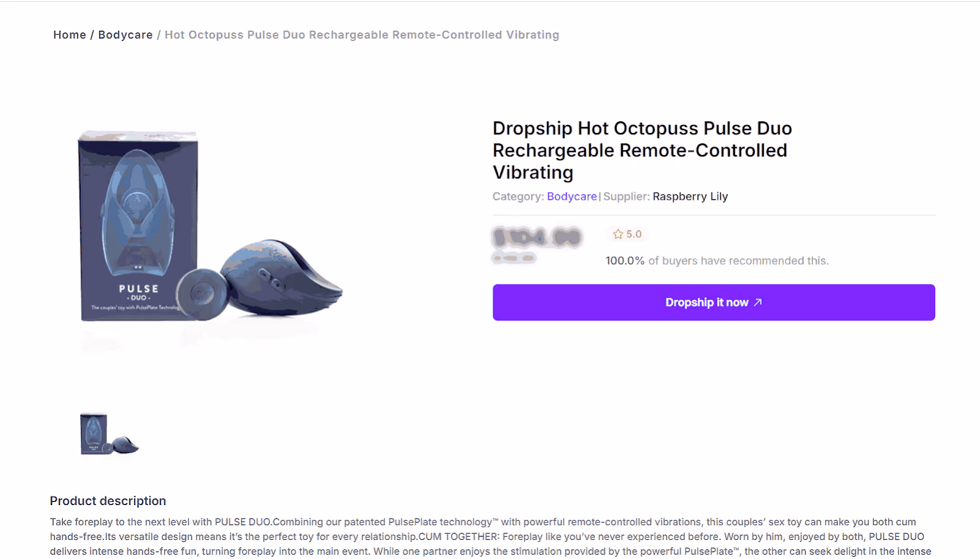Click the Product description heading
Image resolution: width=980 pixels, height=559 pixels.
tap(108, 501)
